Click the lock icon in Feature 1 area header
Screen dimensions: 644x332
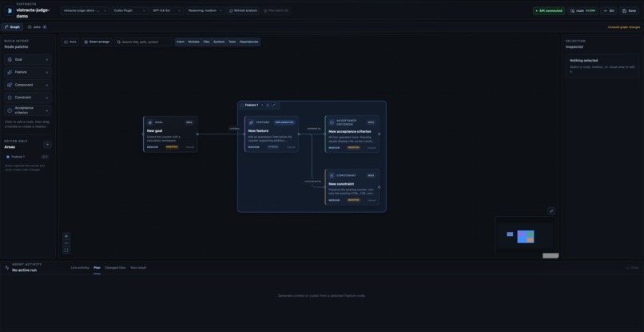[x=268, y=105]
